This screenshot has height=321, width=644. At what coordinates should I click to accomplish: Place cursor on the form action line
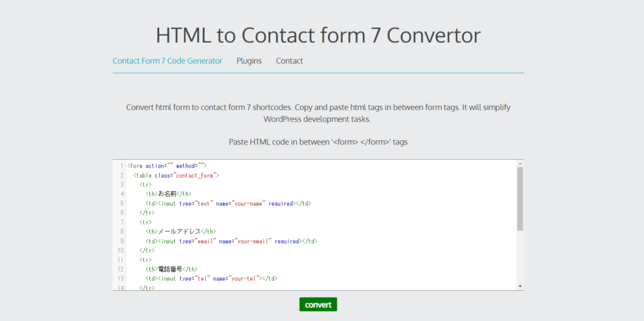pyautogui.click(x=167, y=166)
